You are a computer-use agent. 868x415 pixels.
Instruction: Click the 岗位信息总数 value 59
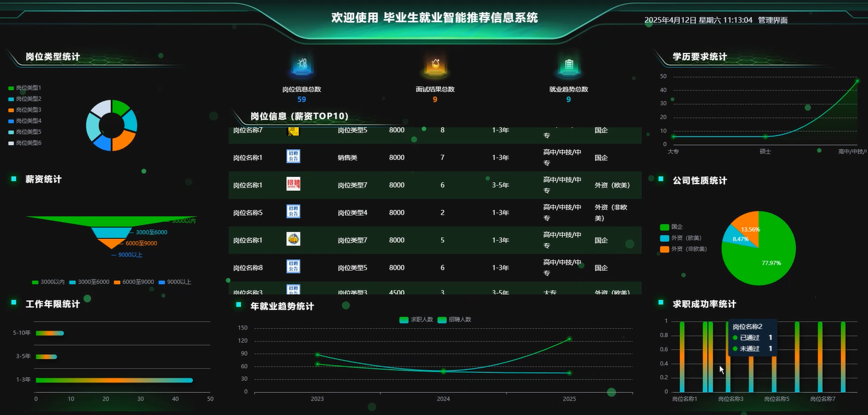click(x=302, y=99)
